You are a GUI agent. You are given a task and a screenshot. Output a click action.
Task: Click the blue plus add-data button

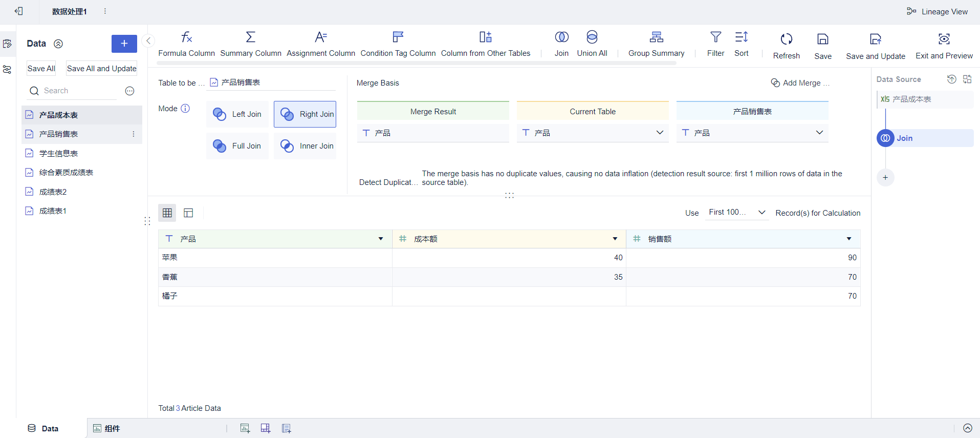pyautogui.click(x=124, y=44)
